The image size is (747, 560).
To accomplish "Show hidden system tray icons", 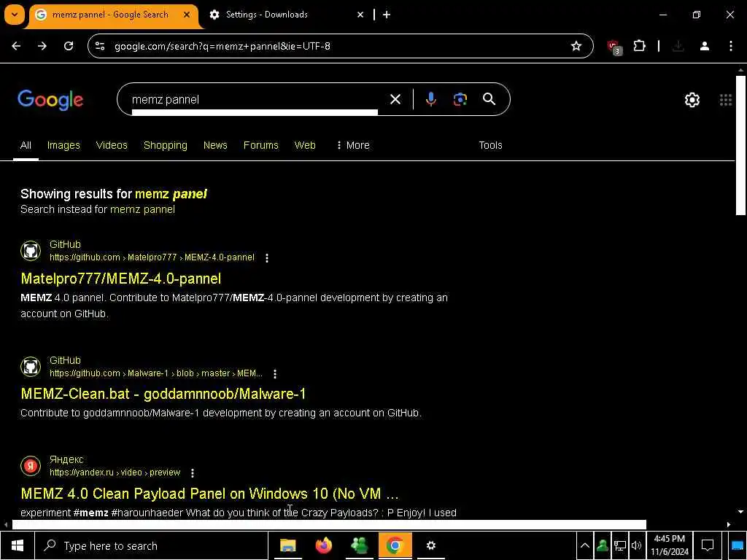I will point(585,545).
